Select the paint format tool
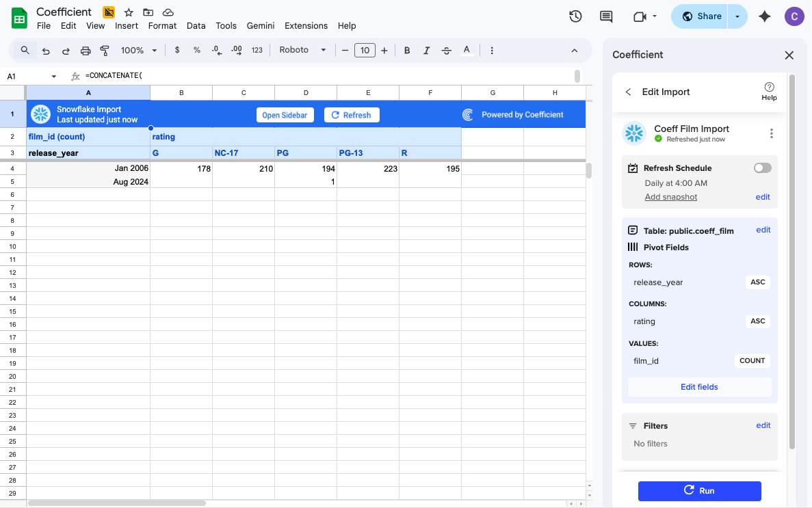The height and width of the screenshot is (508, 812). [105, 51]
